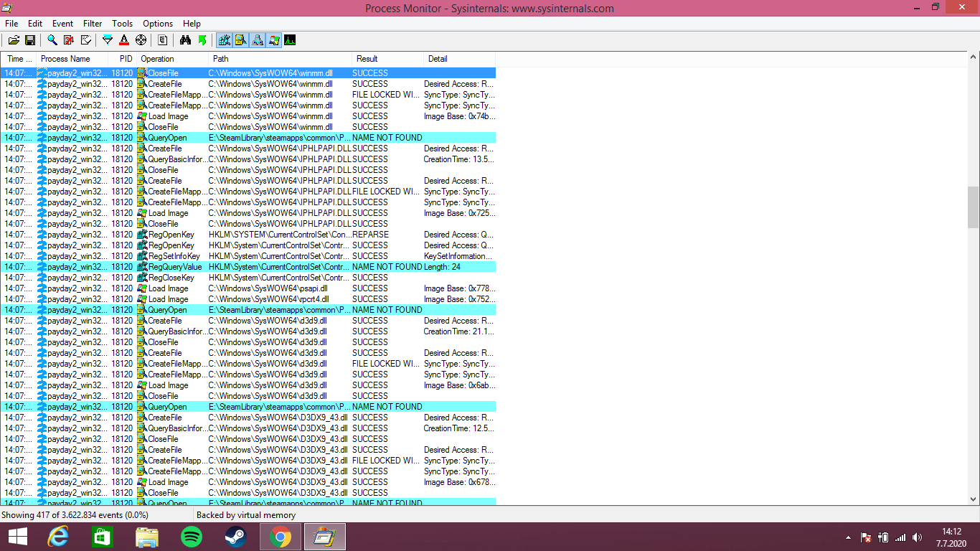Open Steam from the taskbar
The width and height of the screenshot is (980, 551).
point(235,537)
